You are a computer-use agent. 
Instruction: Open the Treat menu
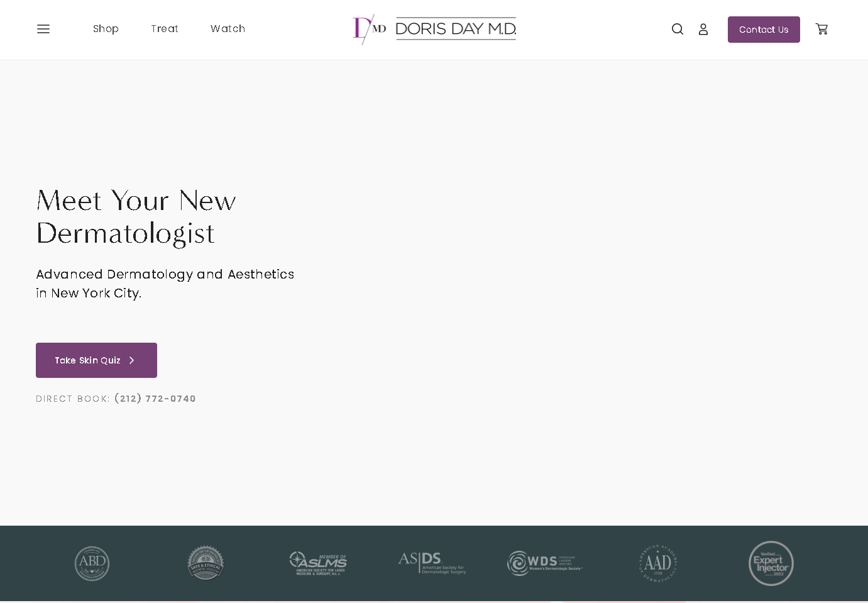click(165, 29)
